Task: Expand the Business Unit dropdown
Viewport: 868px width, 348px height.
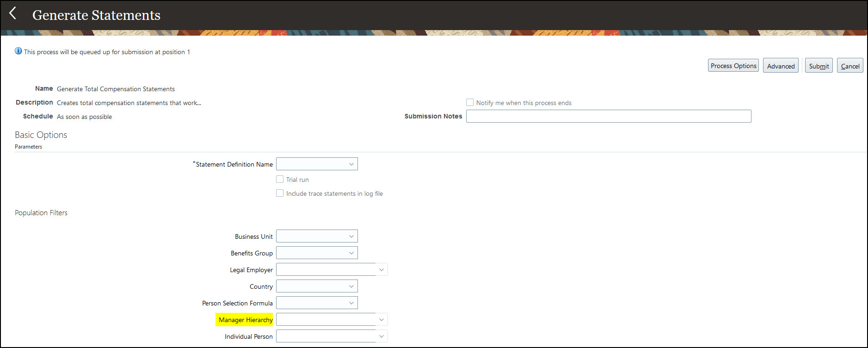Action: pos(317,236)
